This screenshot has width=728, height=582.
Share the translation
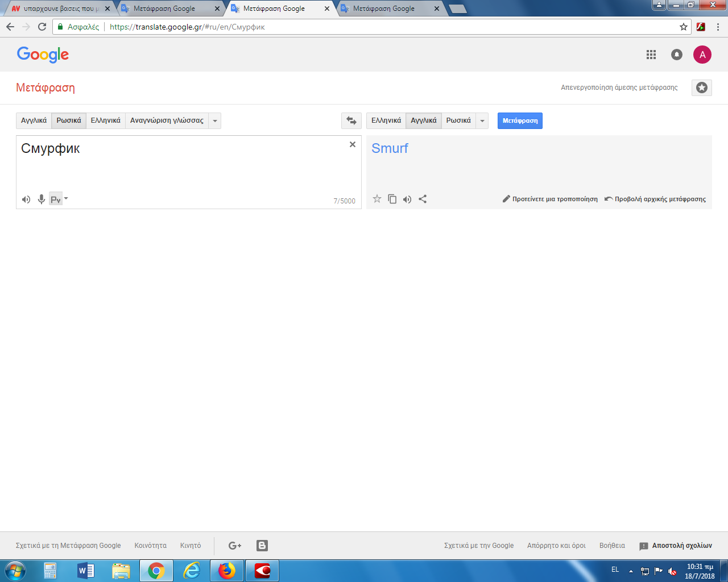point(423,199)
